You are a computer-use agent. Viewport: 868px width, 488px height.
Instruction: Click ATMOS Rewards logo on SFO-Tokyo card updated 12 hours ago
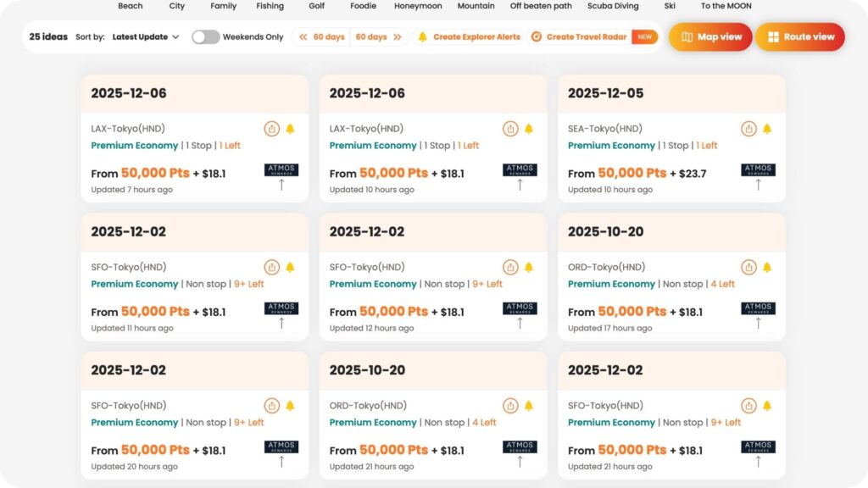point(520,308)
